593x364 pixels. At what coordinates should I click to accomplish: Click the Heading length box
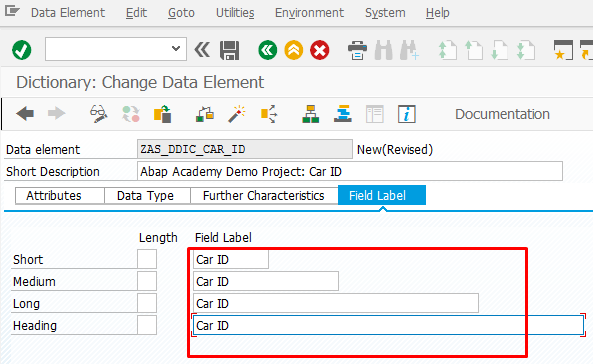[147, 325]
